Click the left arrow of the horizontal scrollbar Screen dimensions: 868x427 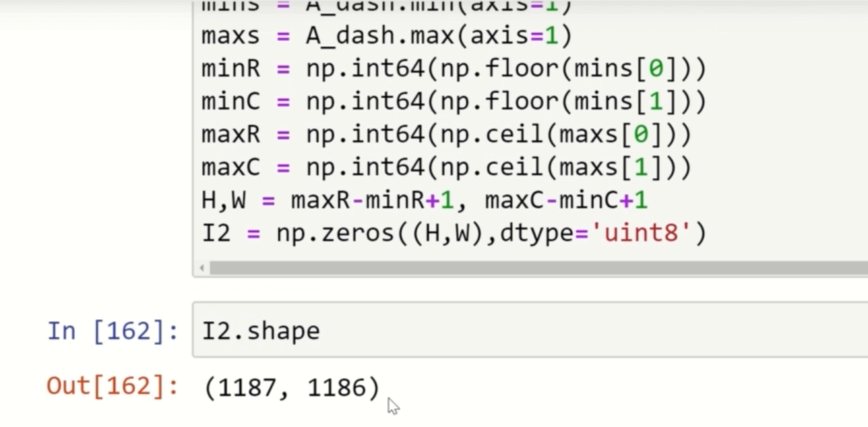(202, 267)
